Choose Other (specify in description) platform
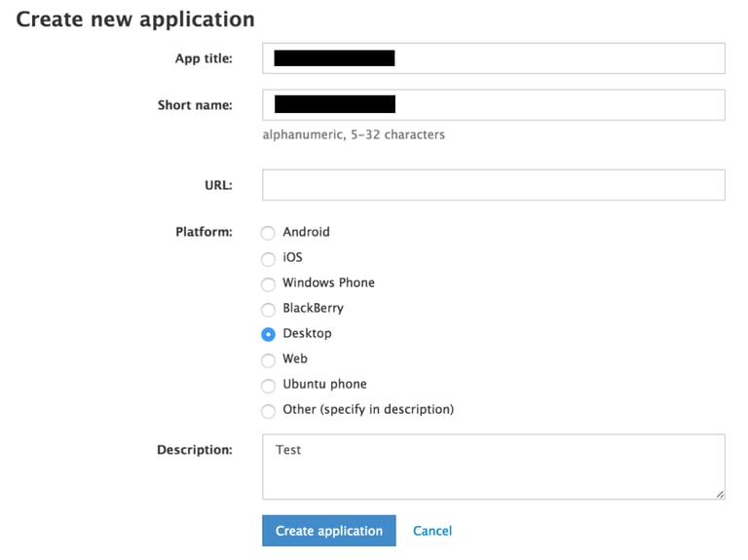748x560 pixels. pos(268,410)
